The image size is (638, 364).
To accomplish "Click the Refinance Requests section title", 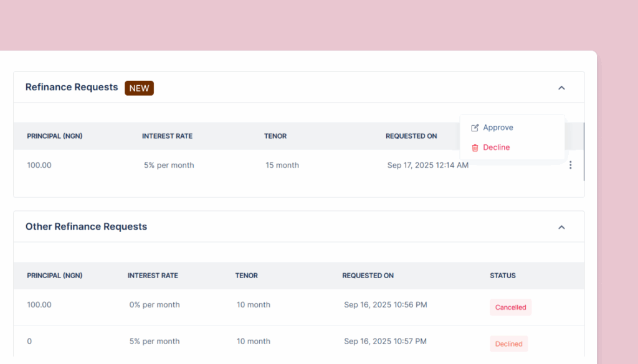I will 72,87.
